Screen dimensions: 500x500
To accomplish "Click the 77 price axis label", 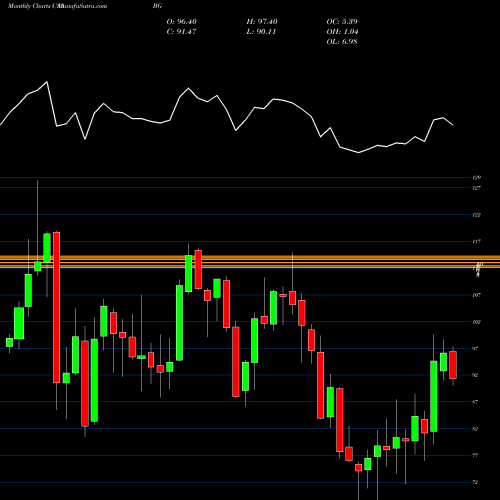I will (x=475, y=455).
